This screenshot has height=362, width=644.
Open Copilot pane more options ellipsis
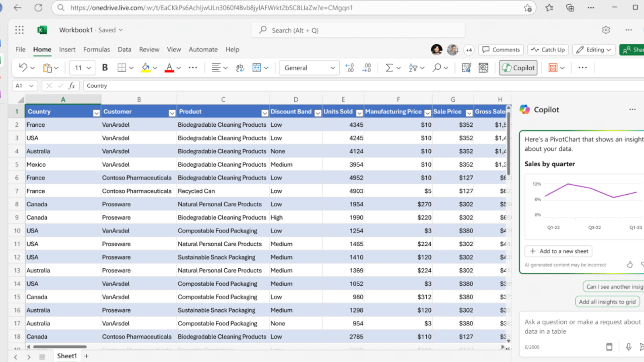click(x=632, y=109)
